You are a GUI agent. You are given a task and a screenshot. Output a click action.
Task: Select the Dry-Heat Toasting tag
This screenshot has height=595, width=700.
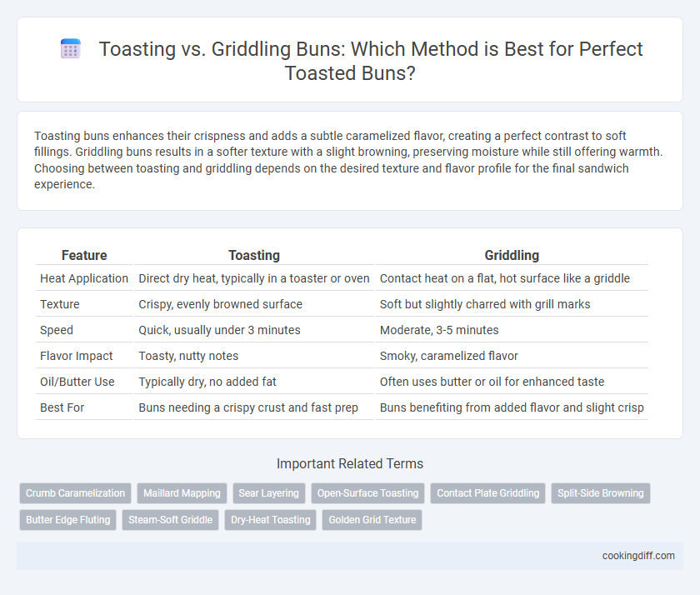(271, 520)
